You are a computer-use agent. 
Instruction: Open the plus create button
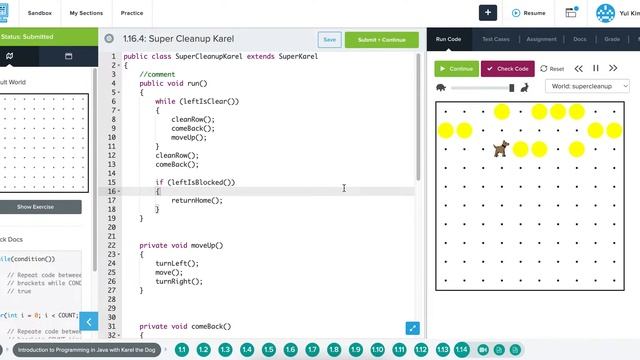pyautogui.click(x=488, y=13)
